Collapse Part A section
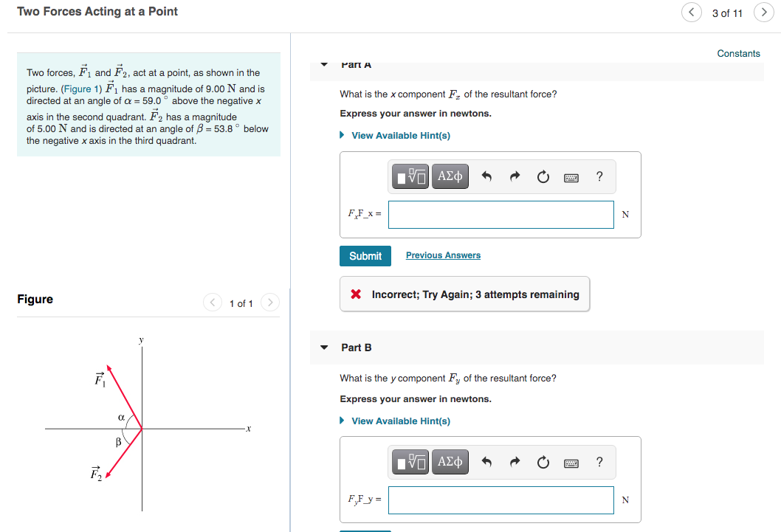The width and height of the screenshot is (781, 532). [x=323, y=64]
